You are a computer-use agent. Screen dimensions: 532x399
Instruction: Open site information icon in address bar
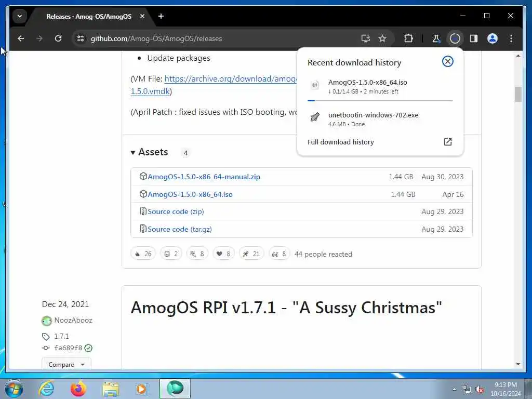(81, 38)
